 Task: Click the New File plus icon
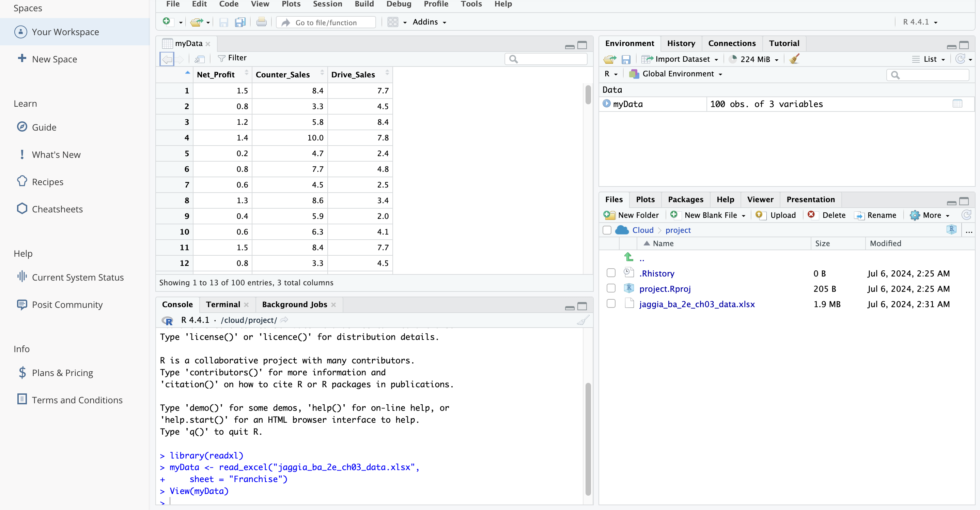[x=166, y=22]
